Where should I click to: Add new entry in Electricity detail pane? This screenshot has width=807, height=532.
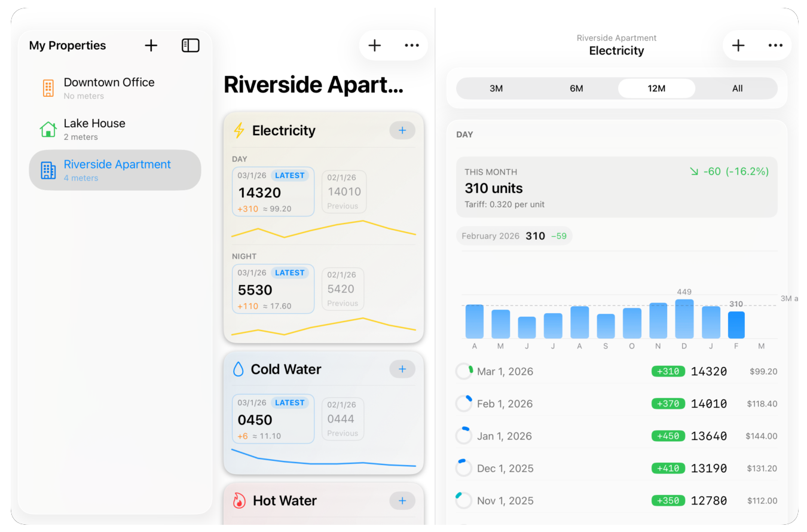(738, 45)
